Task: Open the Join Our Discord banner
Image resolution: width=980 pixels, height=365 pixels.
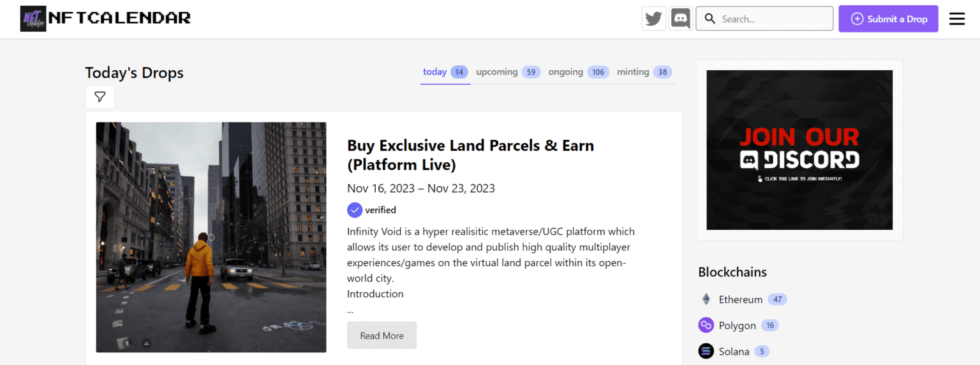Action: coord(799,150)
